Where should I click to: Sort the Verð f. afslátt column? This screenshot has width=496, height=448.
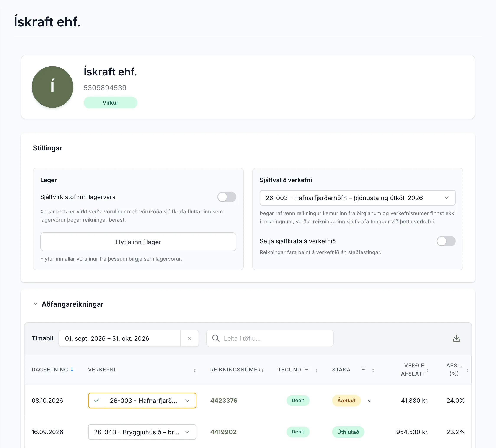[x=427, y=370]
